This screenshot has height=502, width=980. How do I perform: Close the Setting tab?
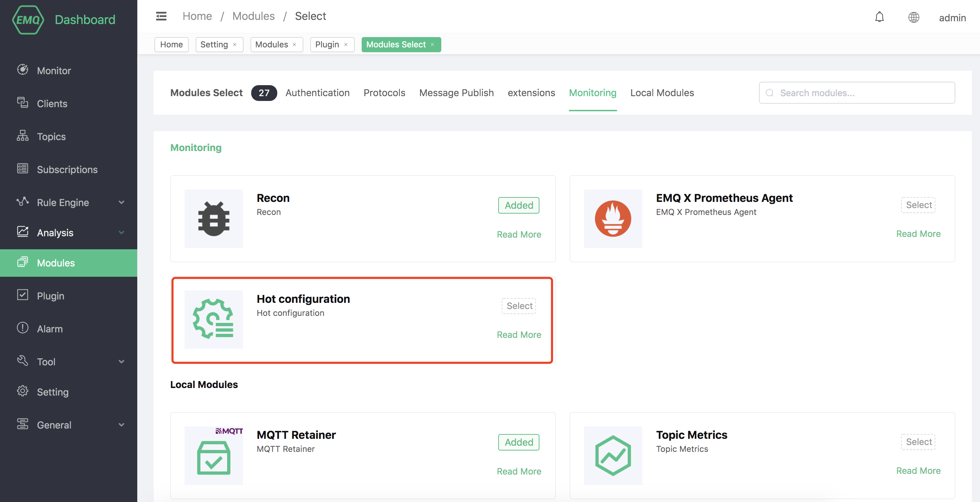[235, 45]
